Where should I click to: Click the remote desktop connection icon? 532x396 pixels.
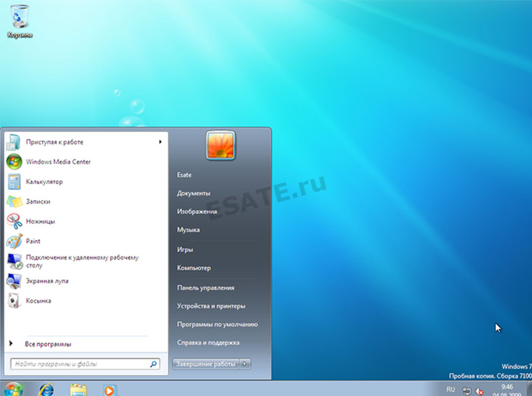point(15,261)
